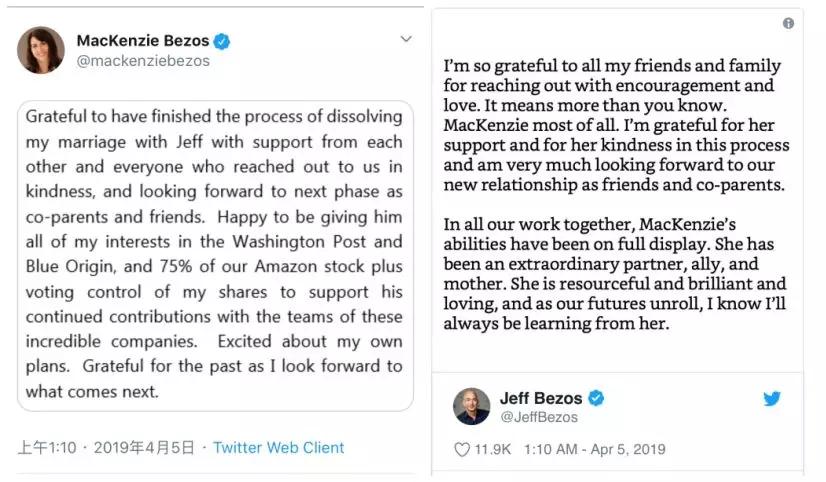Click Jeff Bezos's blue verified checkmark
This screenshot has height=482, width=826.
[596, 398]
